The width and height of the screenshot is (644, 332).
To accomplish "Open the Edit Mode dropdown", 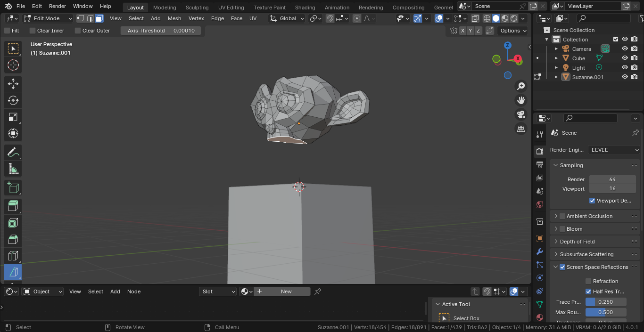I will pyautogui.click(x=48, y=18).
